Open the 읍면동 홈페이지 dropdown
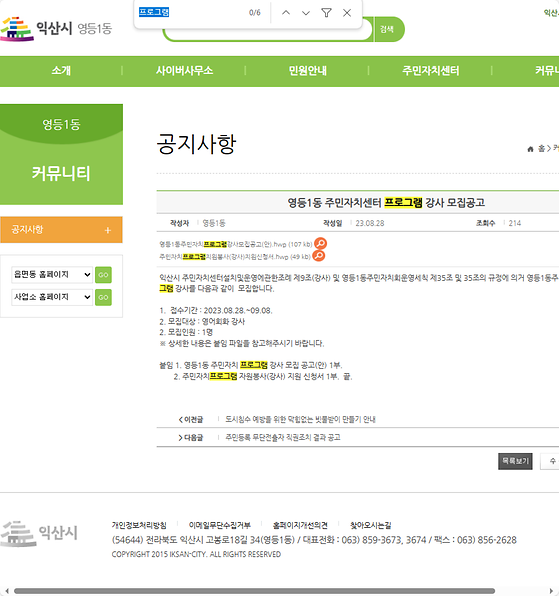Screen dimensions: 559x596 52,274
